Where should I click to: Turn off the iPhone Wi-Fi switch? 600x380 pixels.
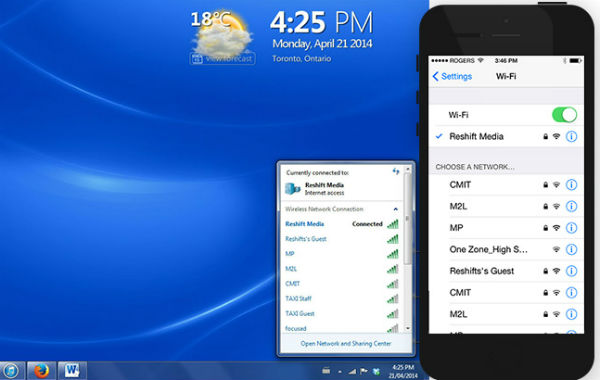click(x=564, y=115)
